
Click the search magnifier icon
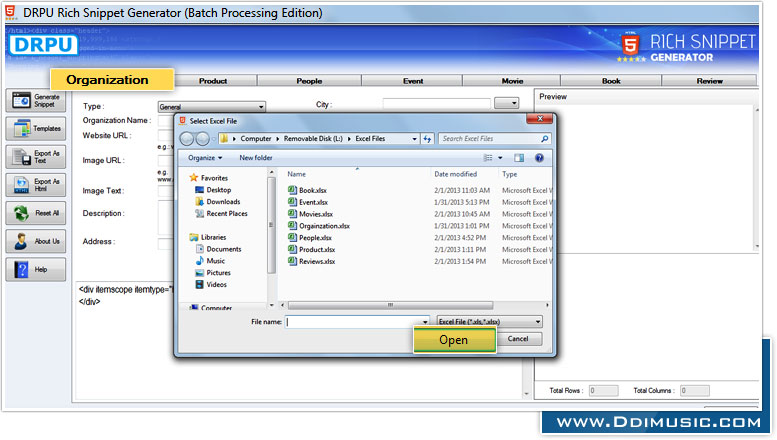(544, 139)
